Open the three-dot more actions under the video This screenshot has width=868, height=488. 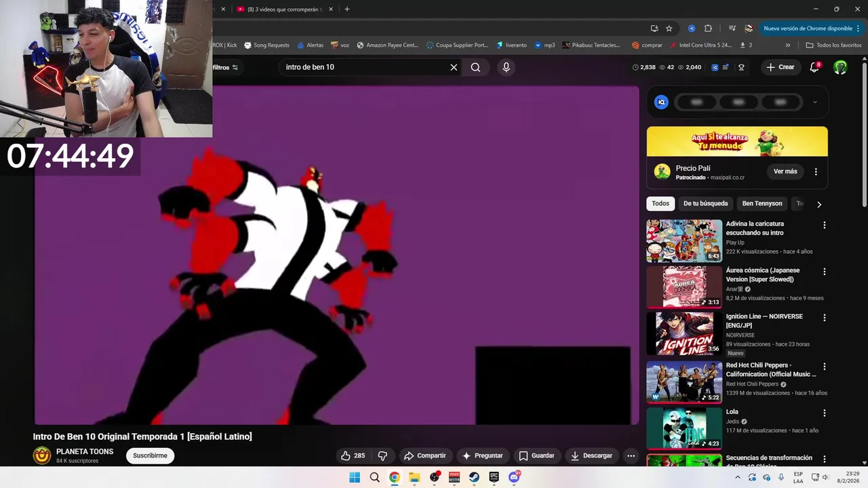pos(631,455)
